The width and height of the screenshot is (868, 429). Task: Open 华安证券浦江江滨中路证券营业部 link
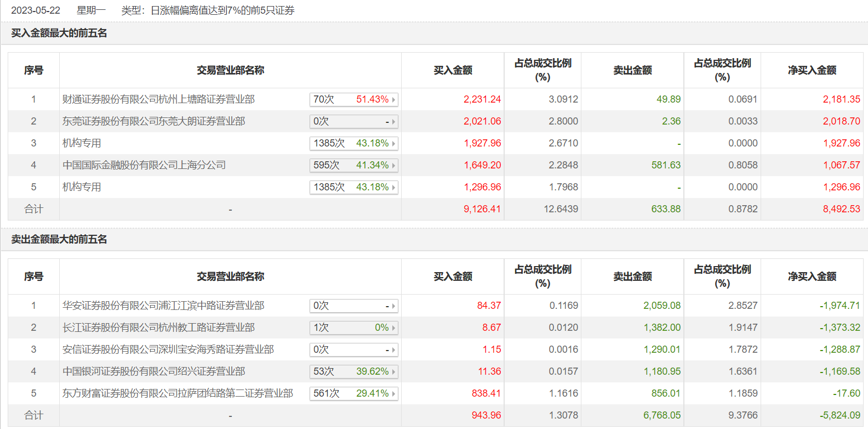(163, 306)
